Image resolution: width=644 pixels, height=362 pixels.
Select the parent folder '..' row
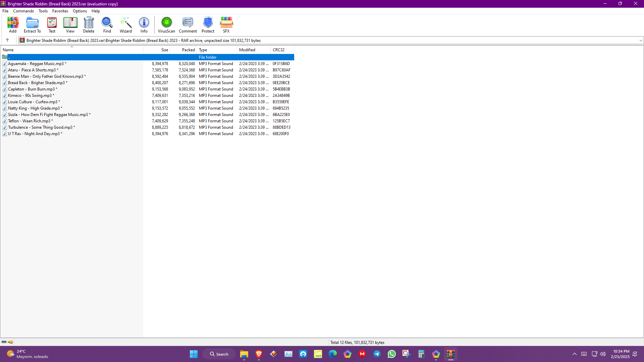point(148,57)
